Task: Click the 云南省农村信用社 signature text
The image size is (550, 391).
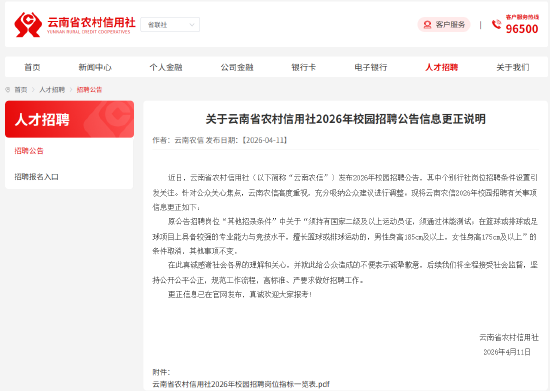Action: 509,337
